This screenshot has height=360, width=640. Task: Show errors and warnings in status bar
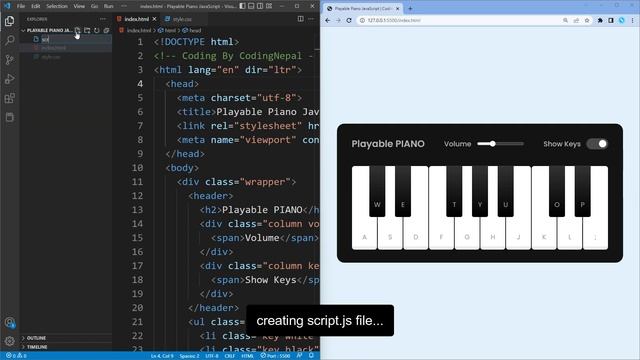(16, 356)
